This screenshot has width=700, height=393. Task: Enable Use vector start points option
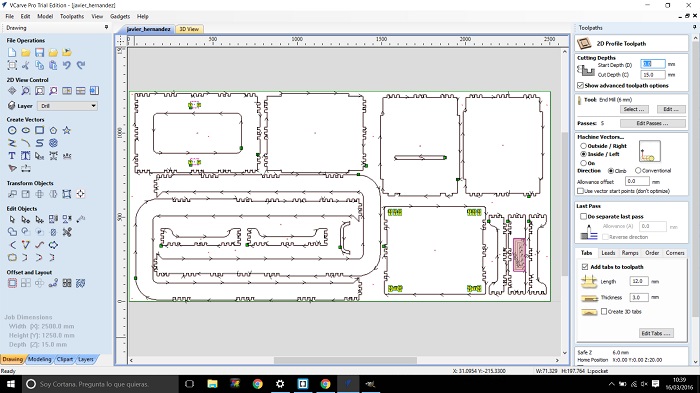tap(623, 191)
